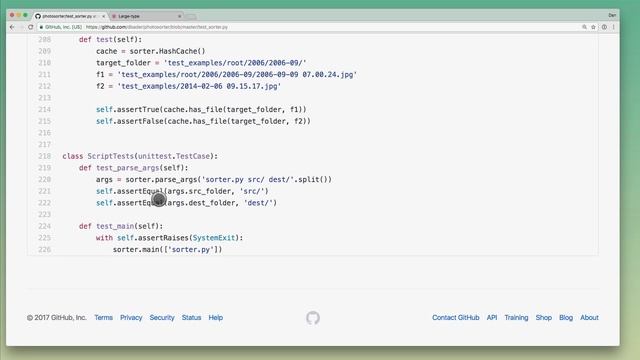Select the photosorter test_sorter.py tab
640x360 pixels.
pyautogui.click(x=69, y=16)
